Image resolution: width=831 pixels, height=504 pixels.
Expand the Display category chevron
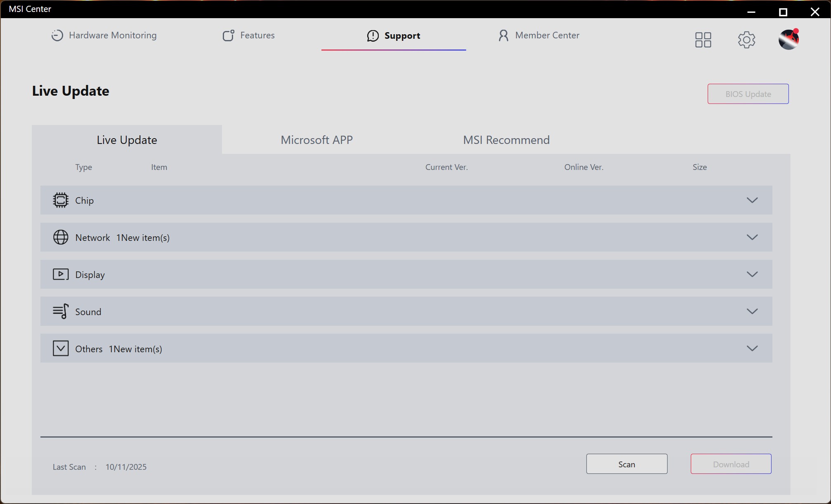[752, 274]
